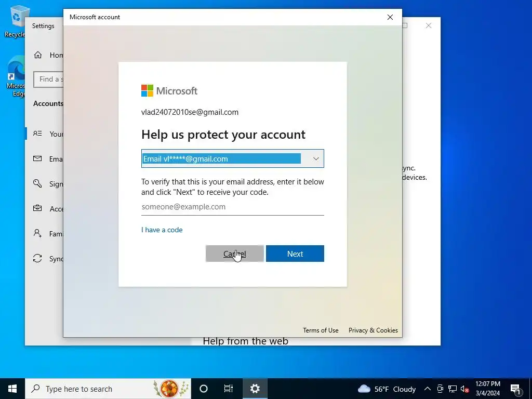Open Microsoft Edge desktop shortcut
The image size is (532, 399).
[x=16, y=76]
